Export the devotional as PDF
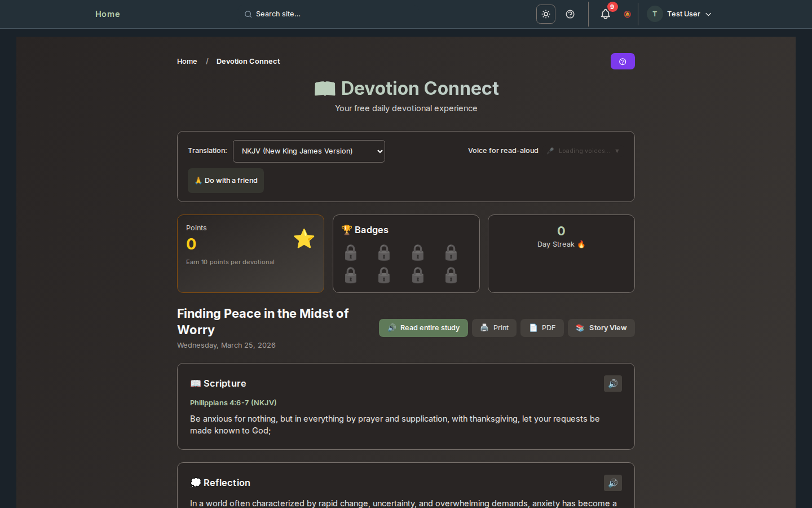The image size is (812, 508). [542, 328]
